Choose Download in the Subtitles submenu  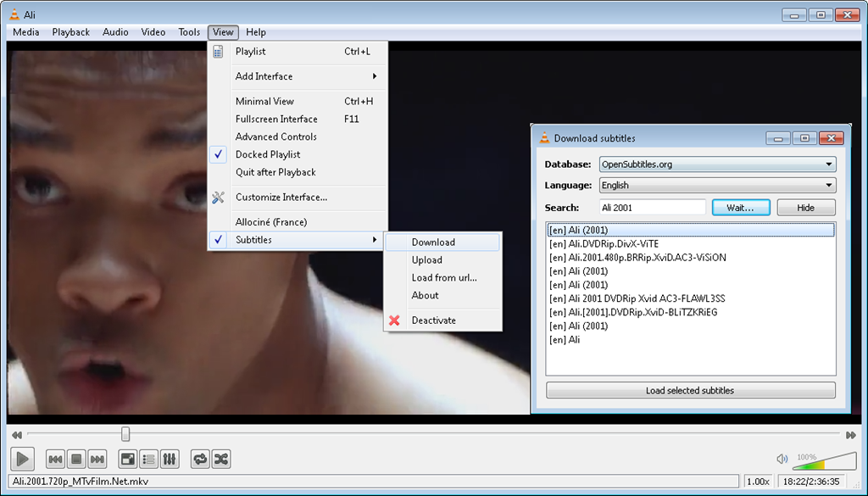click(x=442, y=242)
